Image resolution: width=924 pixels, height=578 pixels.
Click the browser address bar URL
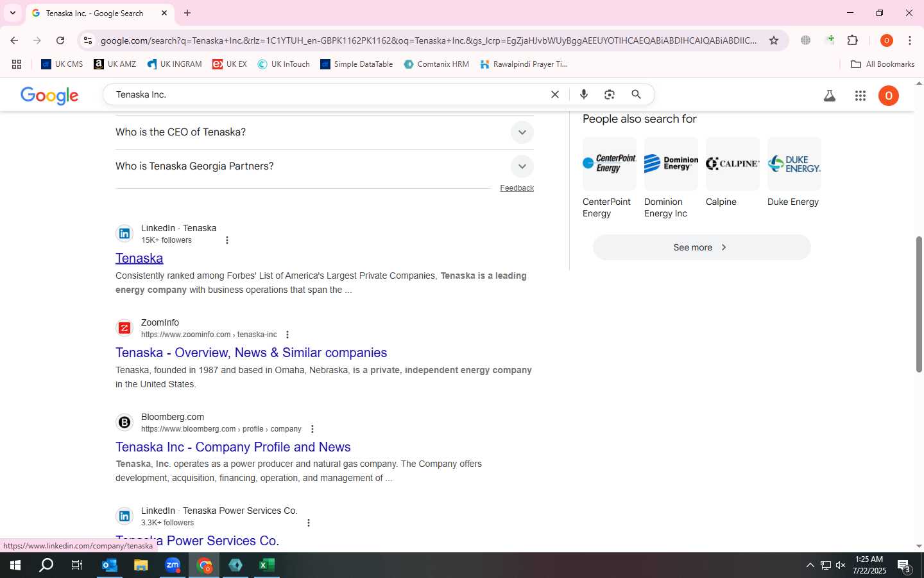pyautogui.click(x=429, y=40)
